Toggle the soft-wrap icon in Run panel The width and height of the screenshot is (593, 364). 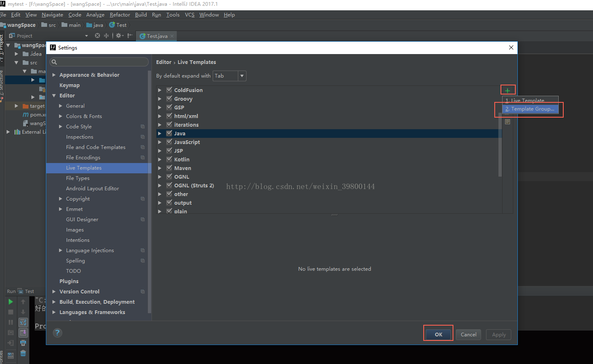(x=23, y=322)
